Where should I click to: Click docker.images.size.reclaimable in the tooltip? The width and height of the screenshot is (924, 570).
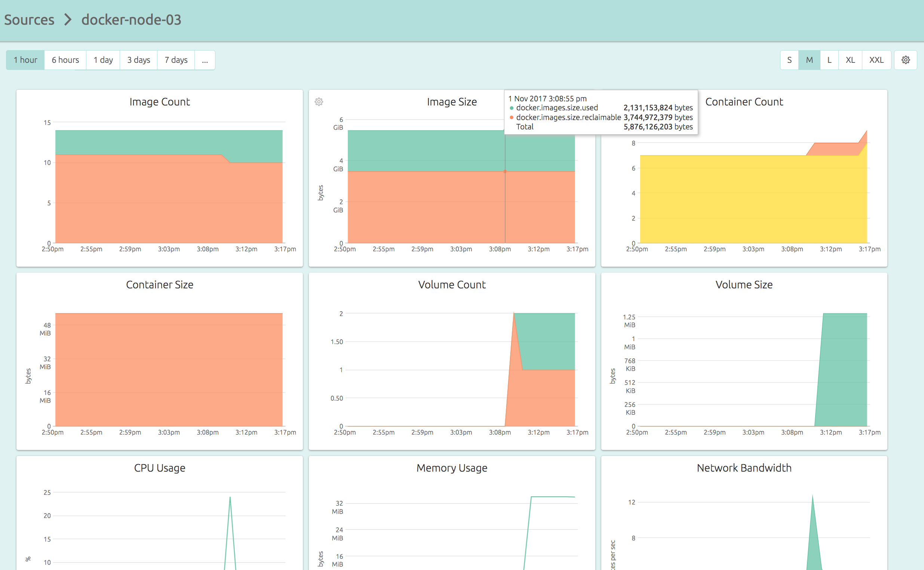point(568,117)
